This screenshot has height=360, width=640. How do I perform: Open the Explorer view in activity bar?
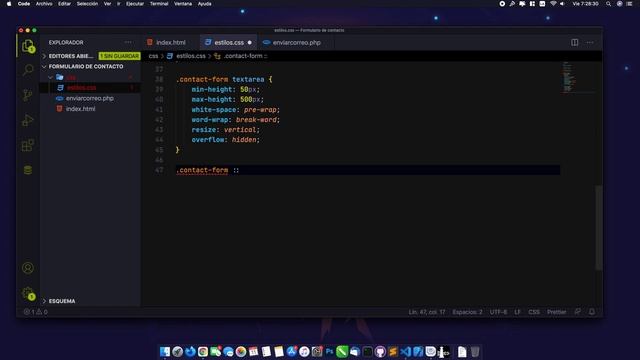click(x=28, y=46)
